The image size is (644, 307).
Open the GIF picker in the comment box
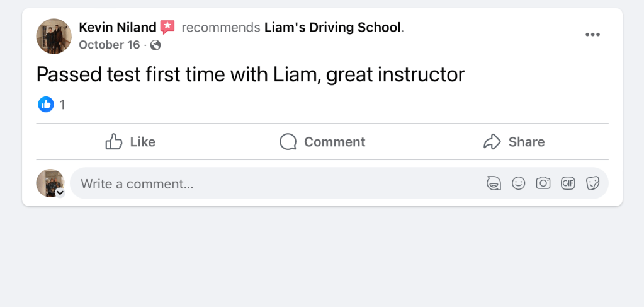tap(568, 183)
